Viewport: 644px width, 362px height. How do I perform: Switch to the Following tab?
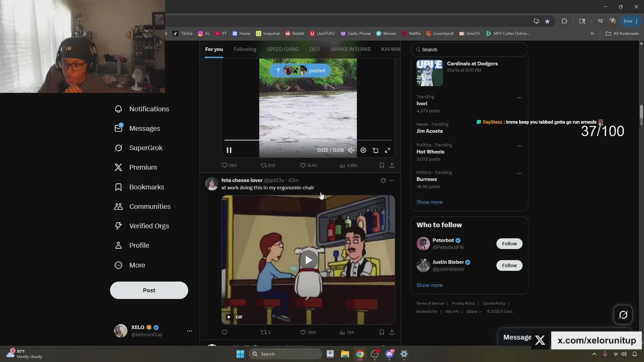point(245,49)
